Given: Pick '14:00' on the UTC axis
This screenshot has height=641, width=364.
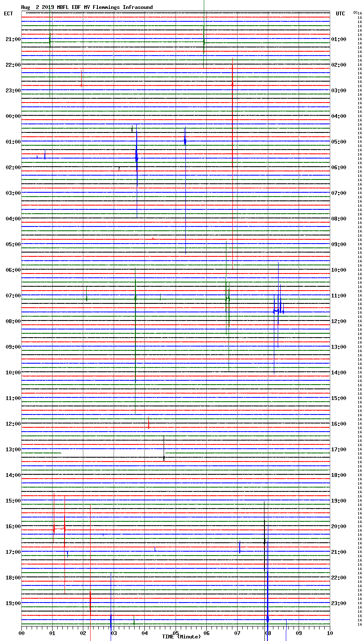Looking at the screenshot, I should coord(339,373).
